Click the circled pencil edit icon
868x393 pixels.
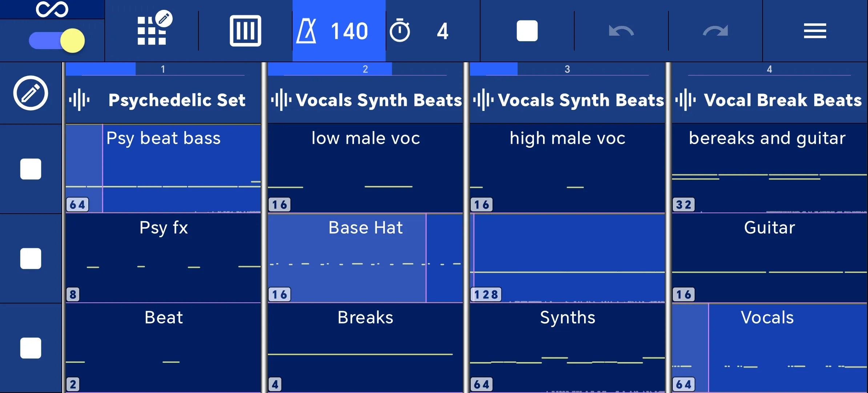pyautogui.click(x=31, y=93)
